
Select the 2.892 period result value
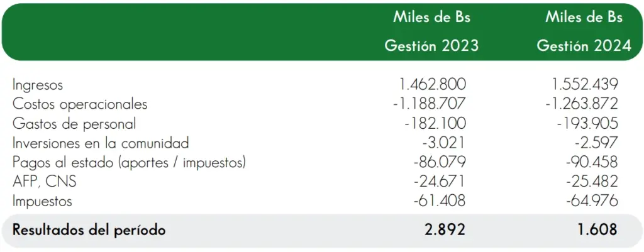click(x=445, y=230)
